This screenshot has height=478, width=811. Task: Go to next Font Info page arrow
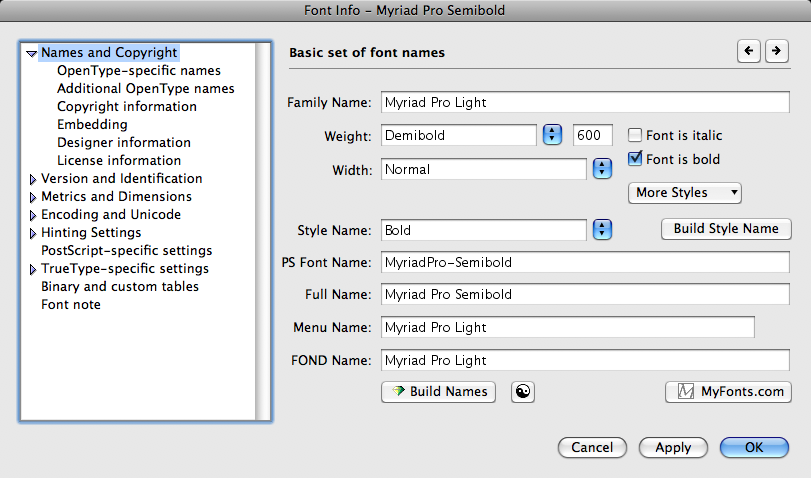click(776, 51)
